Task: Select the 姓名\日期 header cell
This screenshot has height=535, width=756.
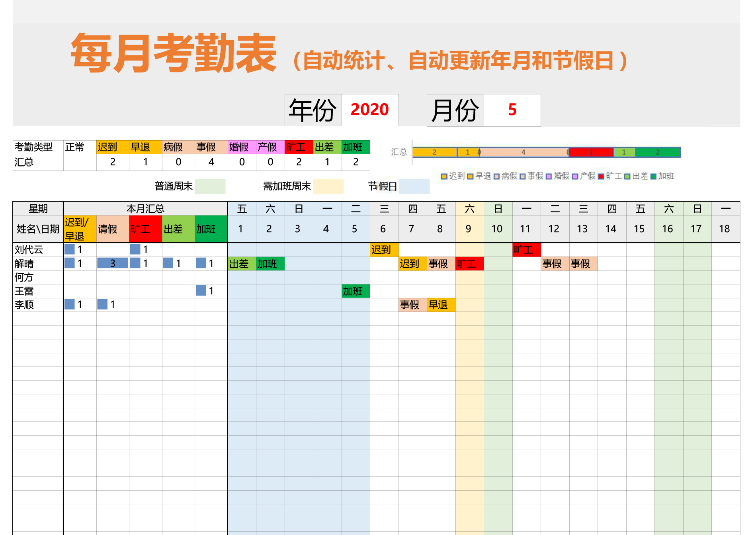Action: click(x=37, y=229)
